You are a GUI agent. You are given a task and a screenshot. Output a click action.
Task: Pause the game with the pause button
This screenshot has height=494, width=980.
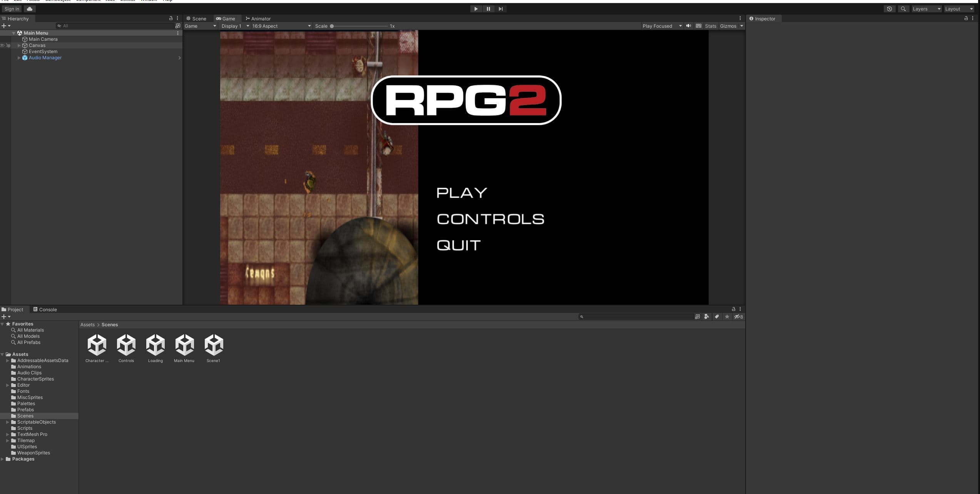click(488, 9)
